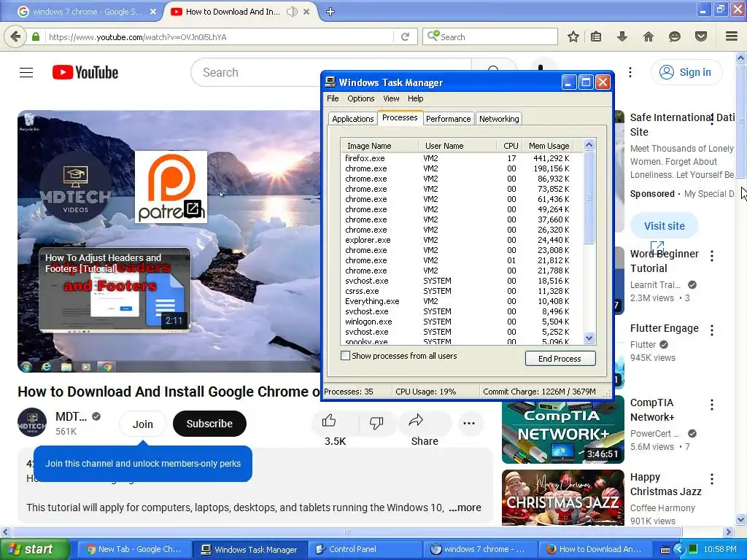Open the chat smiley toolbar icon
Screen dimensions: 747x560
coord(675,36)
